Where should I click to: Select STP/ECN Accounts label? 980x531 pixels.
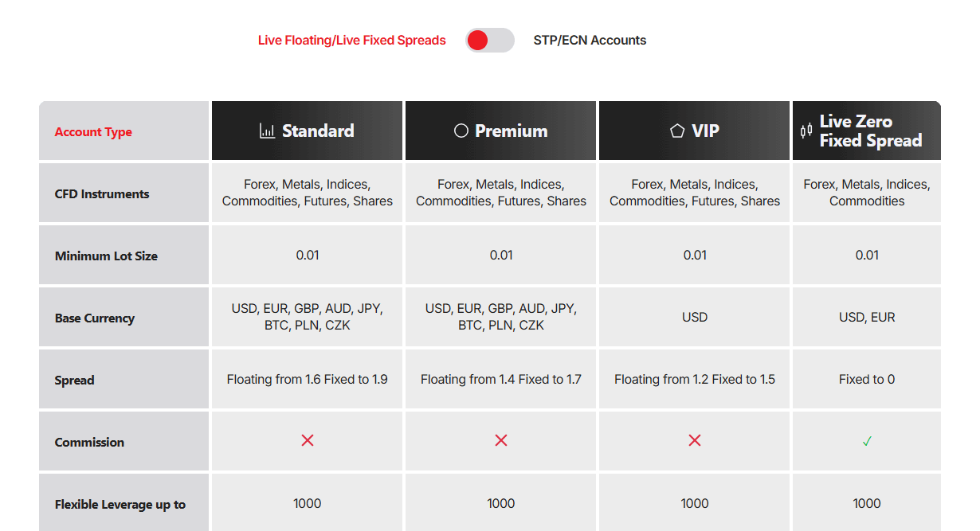(x=590, y=41)
